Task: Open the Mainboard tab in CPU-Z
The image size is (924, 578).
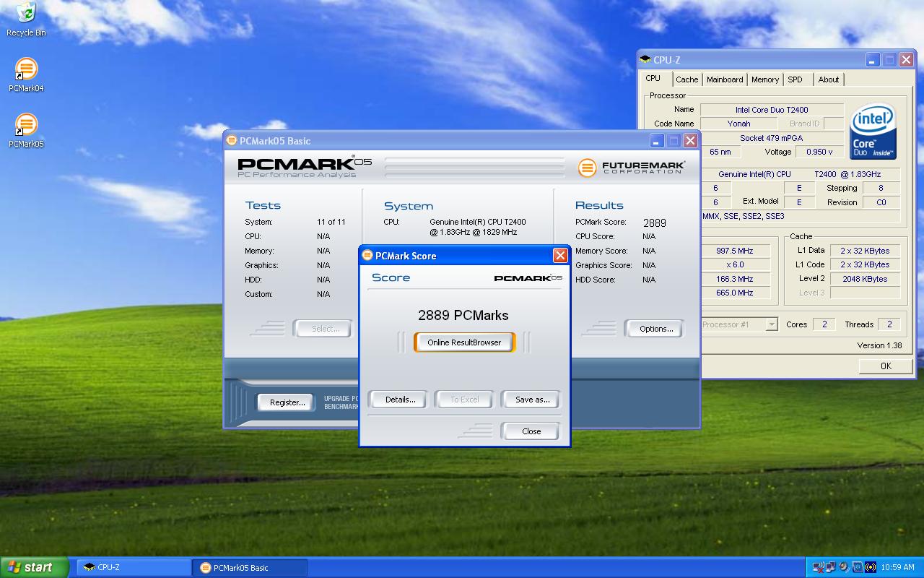Action: 725,79
